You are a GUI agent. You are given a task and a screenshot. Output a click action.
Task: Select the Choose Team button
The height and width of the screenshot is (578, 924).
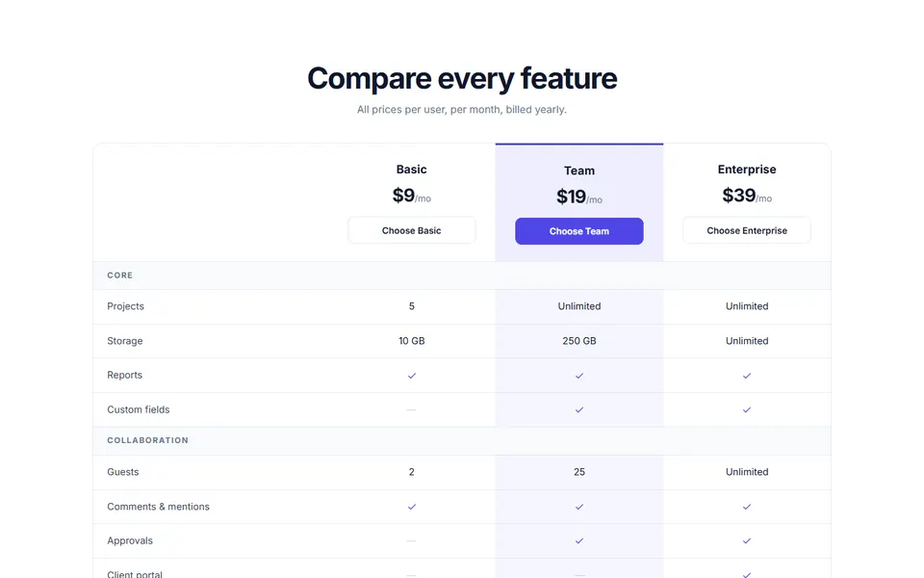pos(579,231)
